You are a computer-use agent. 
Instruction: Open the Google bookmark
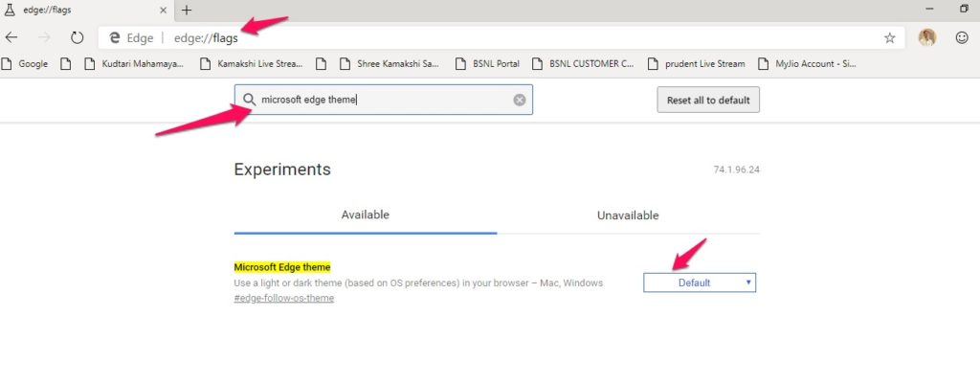[x=25, y=64]
